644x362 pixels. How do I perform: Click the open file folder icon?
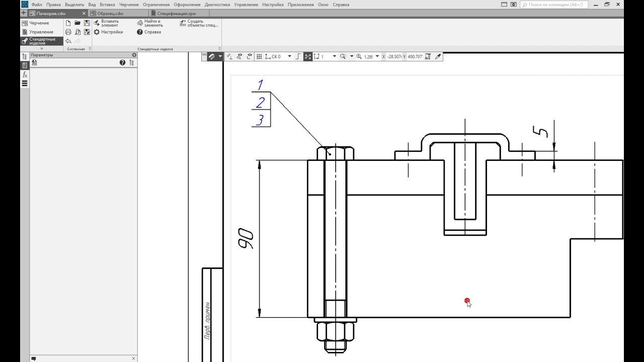coord(77,23)
